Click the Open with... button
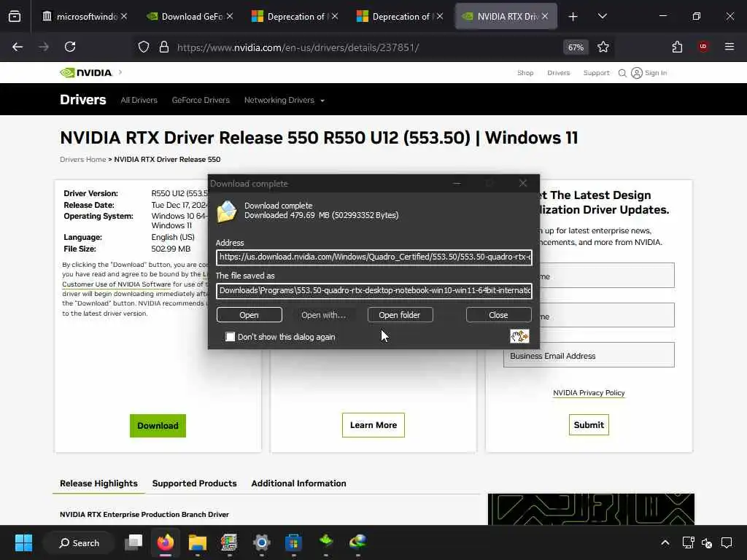747x560 pixels. pyautogui.click(x=323, y=315)
